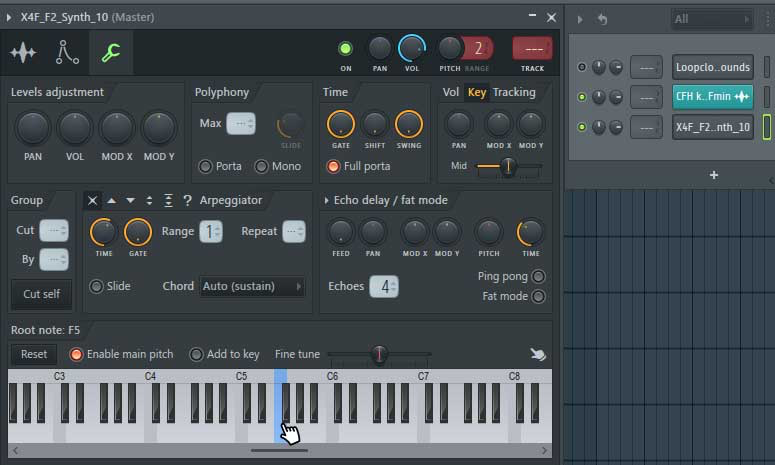Mute the Loopcloud Sounds channel
This screenshot has width=775, height=465.
click(582, 67)
